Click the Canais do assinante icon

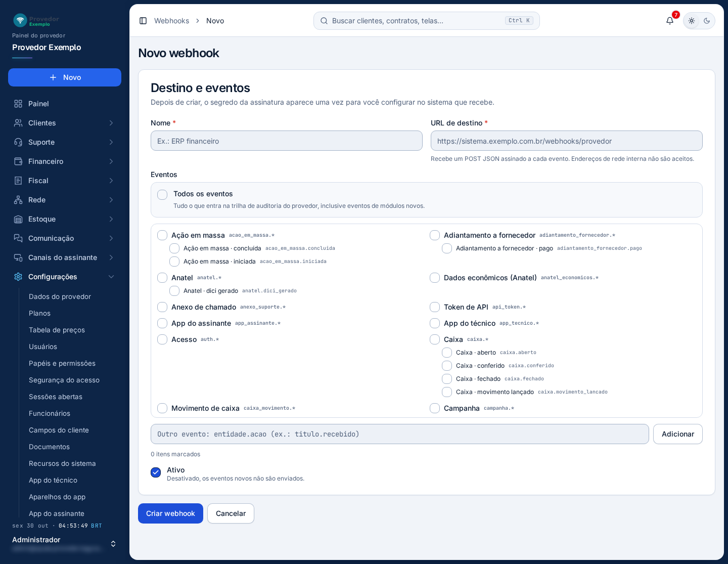point(18,257)
